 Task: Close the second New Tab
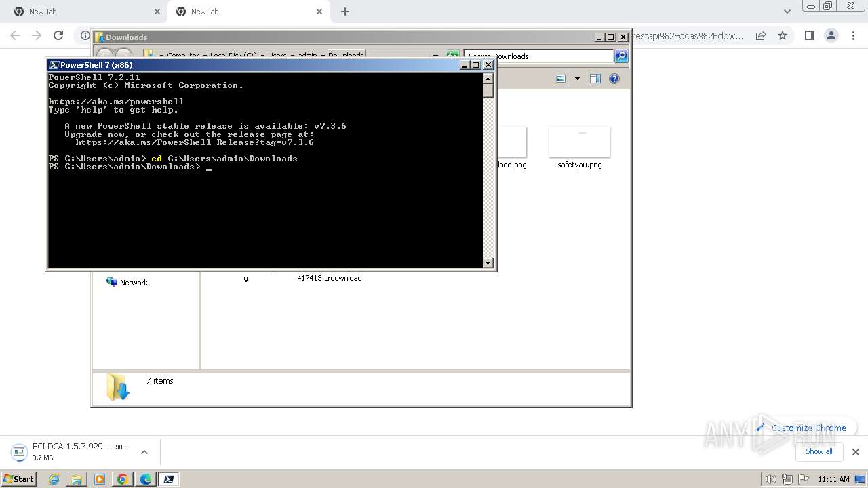click(319, 12)
